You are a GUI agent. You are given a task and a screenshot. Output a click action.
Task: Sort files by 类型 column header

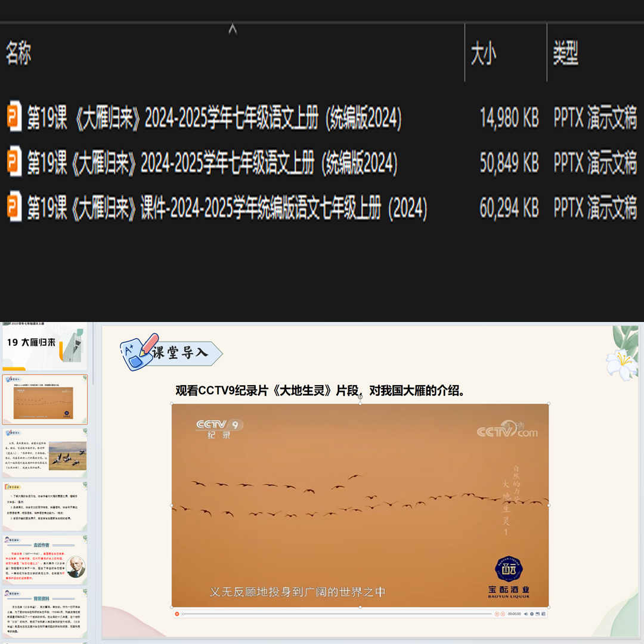click(x=565, y=54)
